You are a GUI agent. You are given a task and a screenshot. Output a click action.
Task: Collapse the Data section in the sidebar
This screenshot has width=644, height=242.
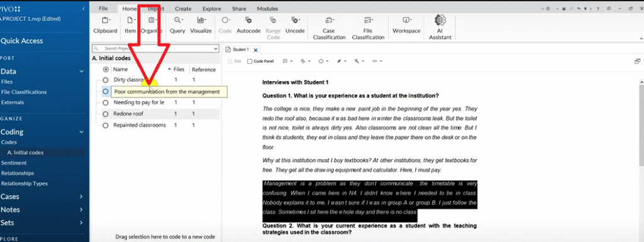coord(82,72)
